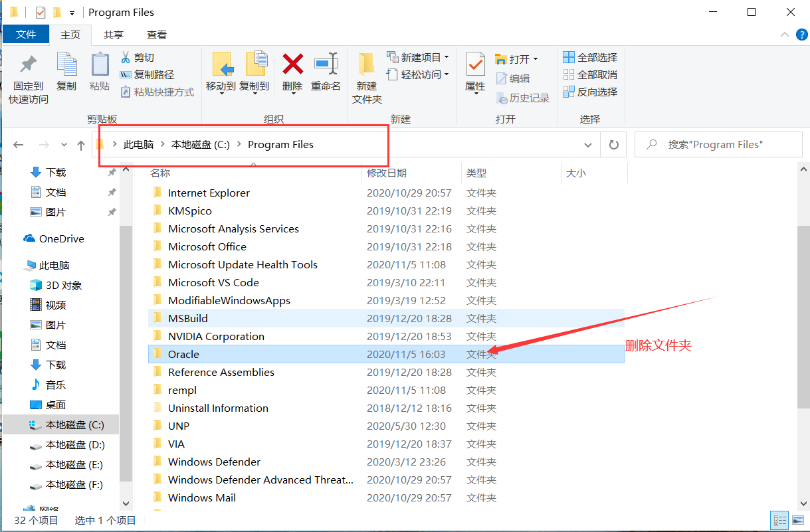810x532 pixels.
Task: Create a New folder (新建文件夹)
Action: click(367, 78)
